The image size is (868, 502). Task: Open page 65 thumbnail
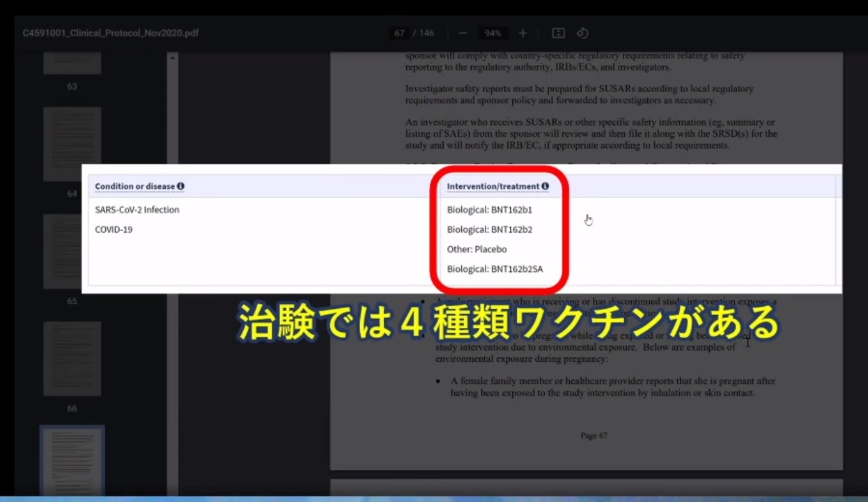[x=72, y=251]
